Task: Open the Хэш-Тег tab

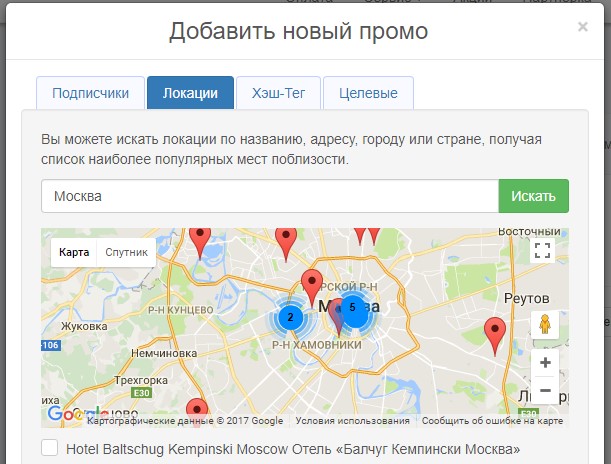Action: 278,93
